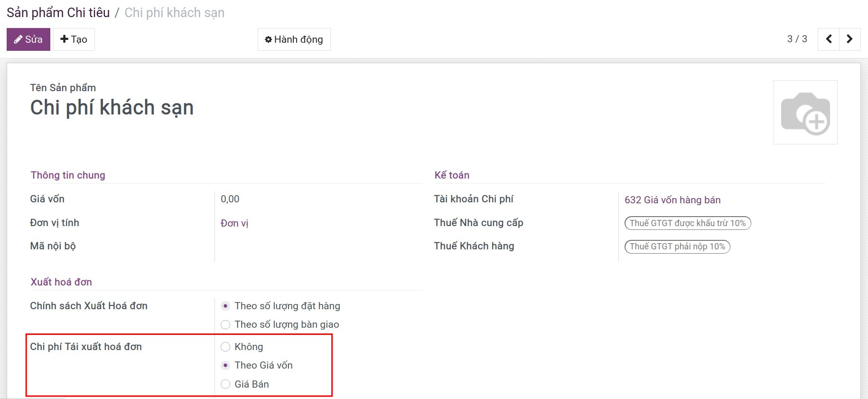This screenshot has width=868, height=399.
Task: Upload product image via camera placeholder
Action: tap(805, 113)
